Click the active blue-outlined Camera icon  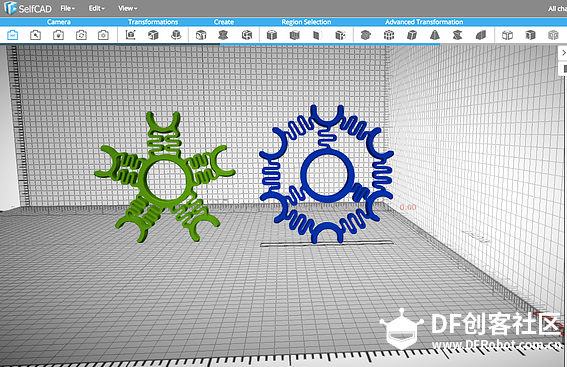coord(12,35)
